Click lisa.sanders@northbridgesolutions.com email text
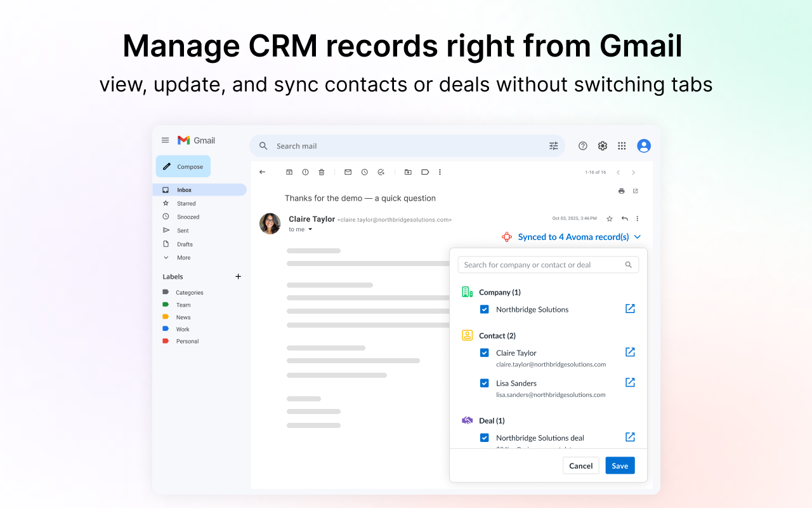This screenshot has width=812, height=508. (x=551, y=395)
